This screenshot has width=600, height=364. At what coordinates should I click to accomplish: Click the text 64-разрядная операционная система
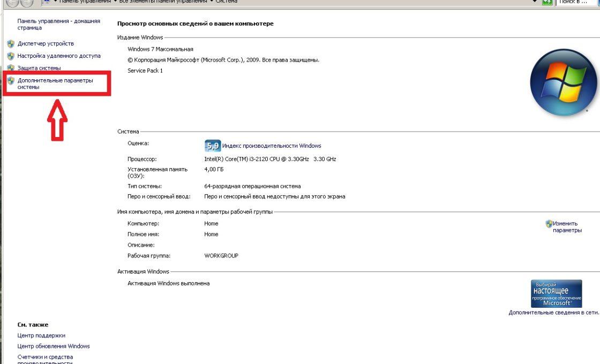(252, 186)
